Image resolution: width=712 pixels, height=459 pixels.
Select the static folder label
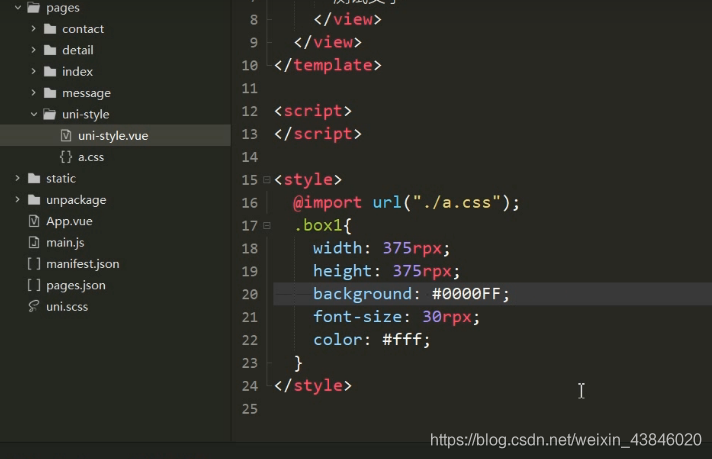tap(61, 178)
